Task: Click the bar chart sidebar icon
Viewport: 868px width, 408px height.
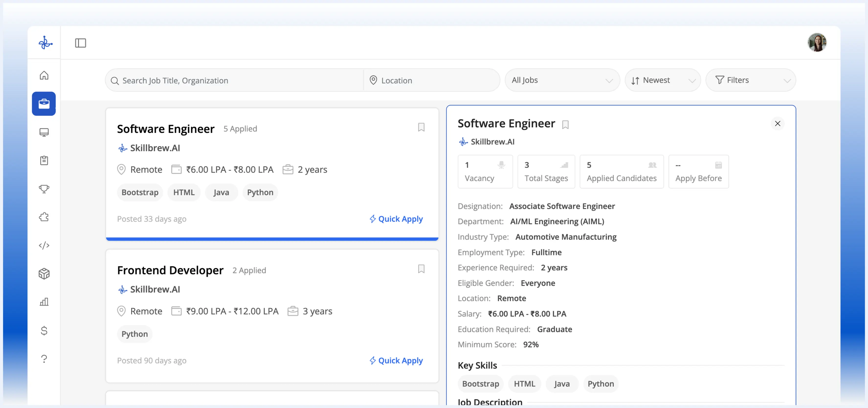Action: pyautogui.click(x=44, y=302)
